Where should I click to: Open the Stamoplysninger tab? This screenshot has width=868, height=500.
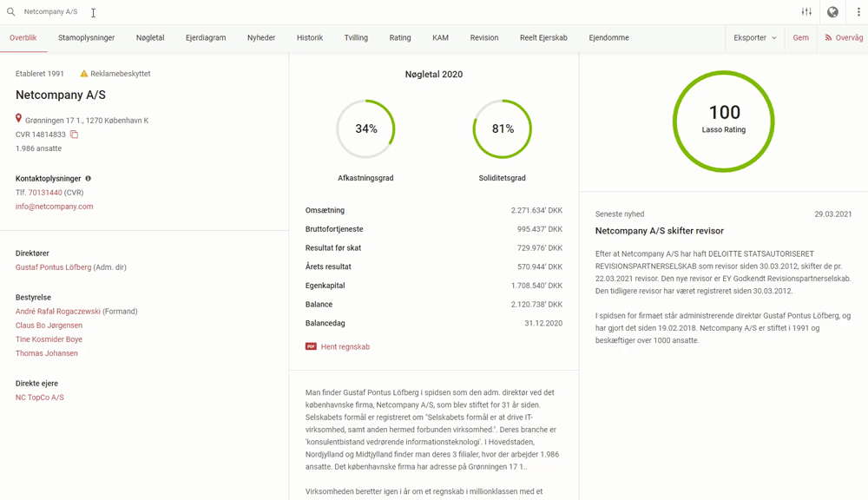pyautogui.click(x=86, y=37)
